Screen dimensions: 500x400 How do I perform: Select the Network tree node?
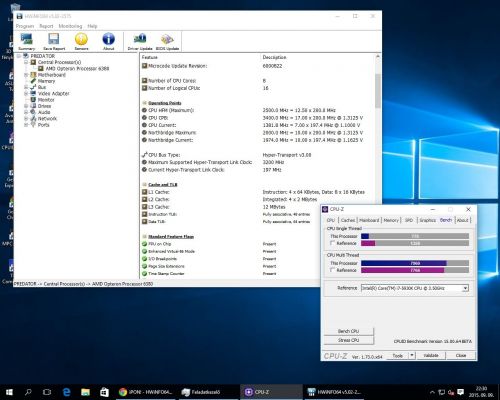coord(47,118)
